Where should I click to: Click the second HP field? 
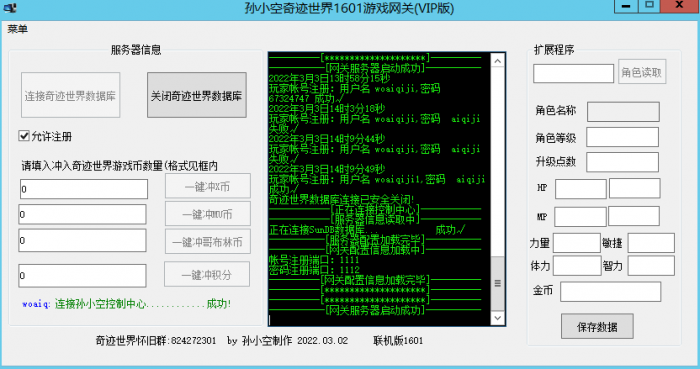pos(634,188)
